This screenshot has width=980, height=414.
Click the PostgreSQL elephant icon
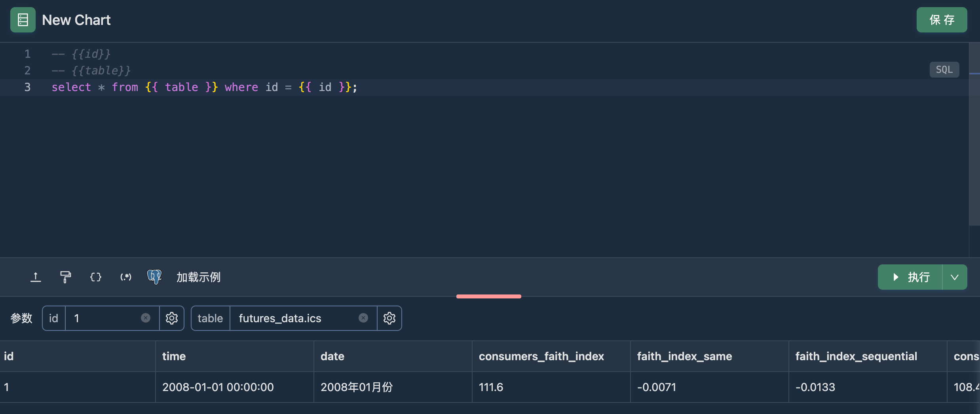coord(154,277)
